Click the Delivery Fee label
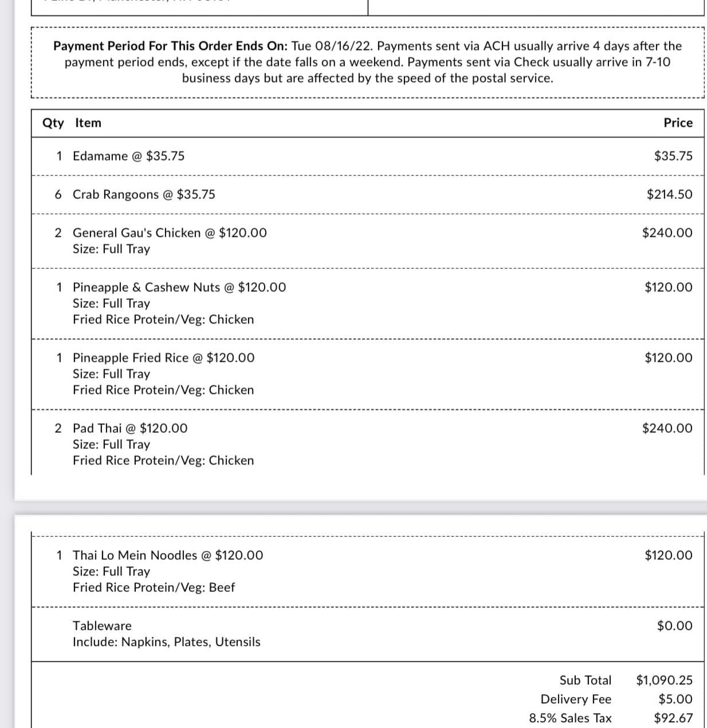 pos(576,699)
